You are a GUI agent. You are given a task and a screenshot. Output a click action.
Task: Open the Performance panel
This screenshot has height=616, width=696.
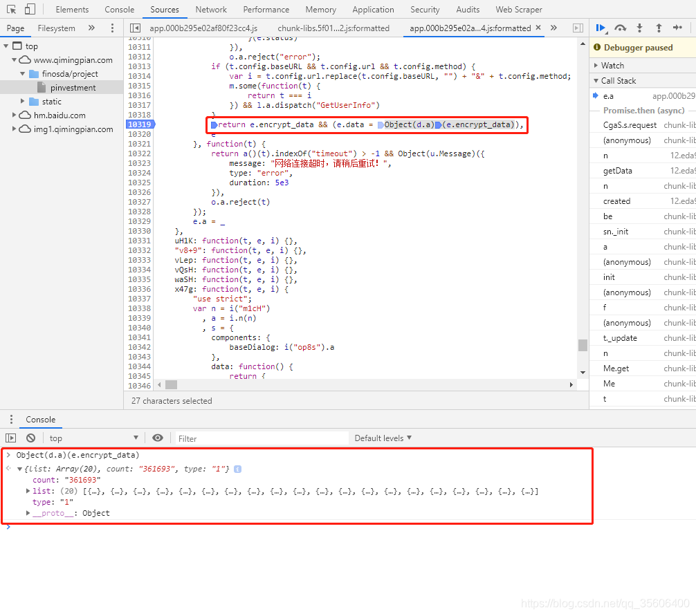(266, 9)
